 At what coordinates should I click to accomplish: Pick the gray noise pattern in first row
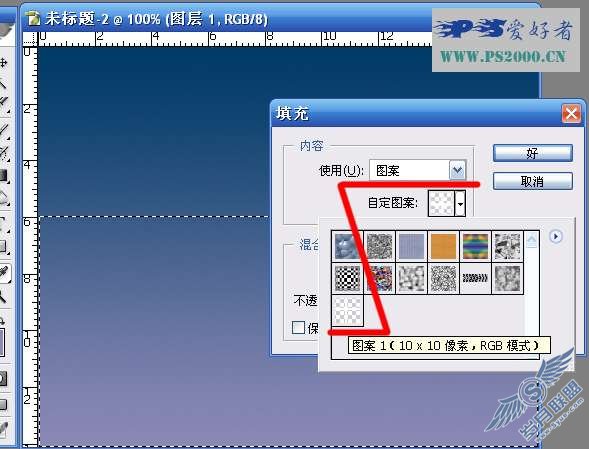(379, 246)
